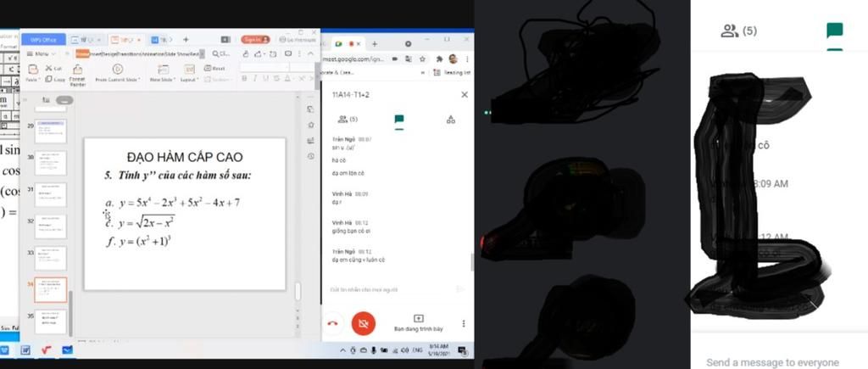
Task: Open the Paste tool in WPS ribbon
Action: [x=33, y=73]
